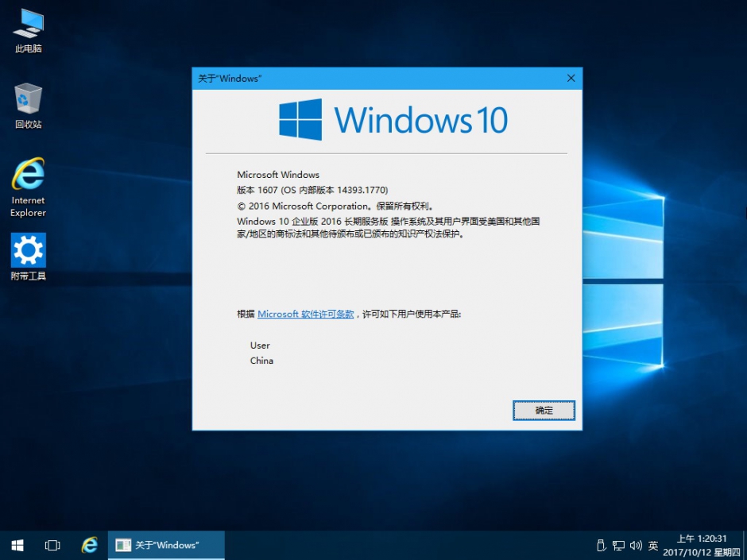Screen dimensions: 747x560
Task: Click the Show desktop strip at taskbar end
Action: tap(745, 545)
